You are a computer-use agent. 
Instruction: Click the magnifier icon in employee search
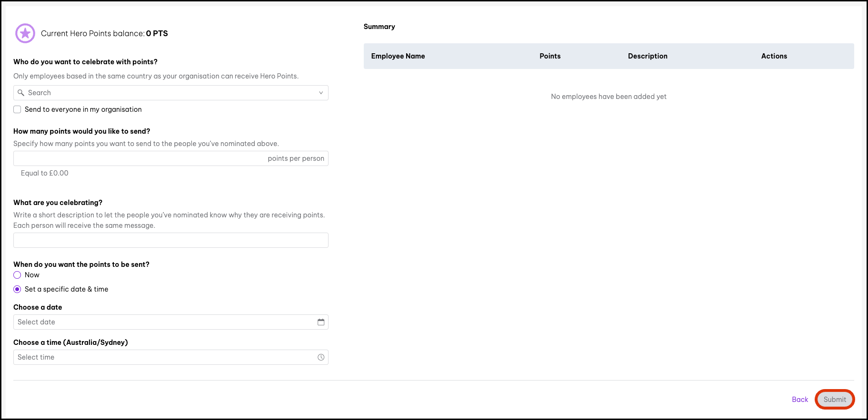[21, 93]
